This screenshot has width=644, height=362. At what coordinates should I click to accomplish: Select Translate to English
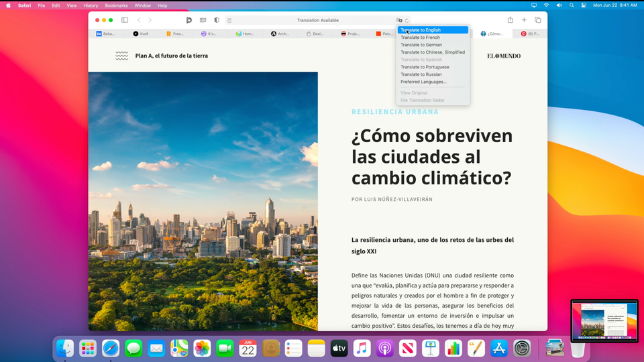coord(433,30)
